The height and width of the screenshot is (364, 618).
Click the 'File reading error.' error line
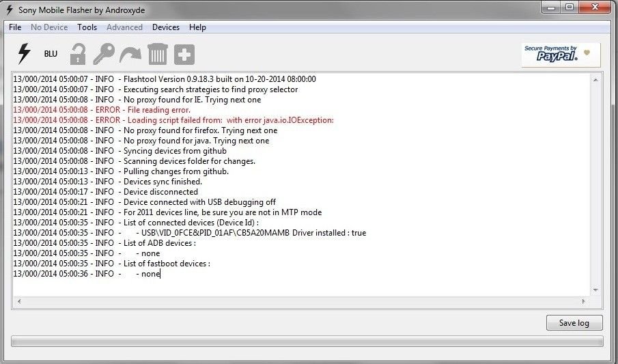pos(102,110)
